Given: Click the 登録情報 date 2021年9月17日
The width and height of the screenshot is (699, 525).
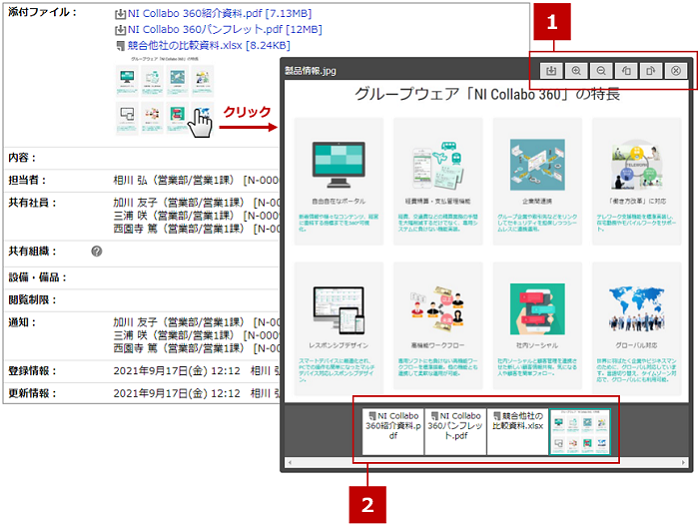Looking at the screenshot, I should click(x=160, y=371).
